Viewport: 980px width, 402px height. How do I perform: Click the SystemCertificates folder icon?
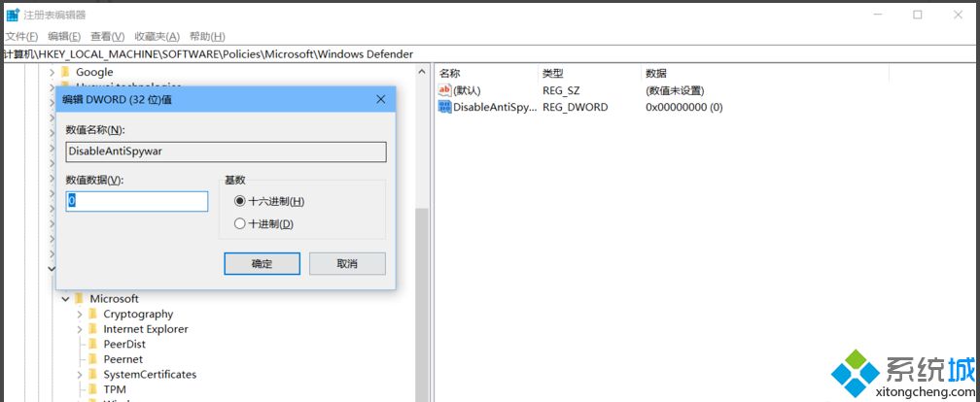pyautogui.click(x=92, y=375)
